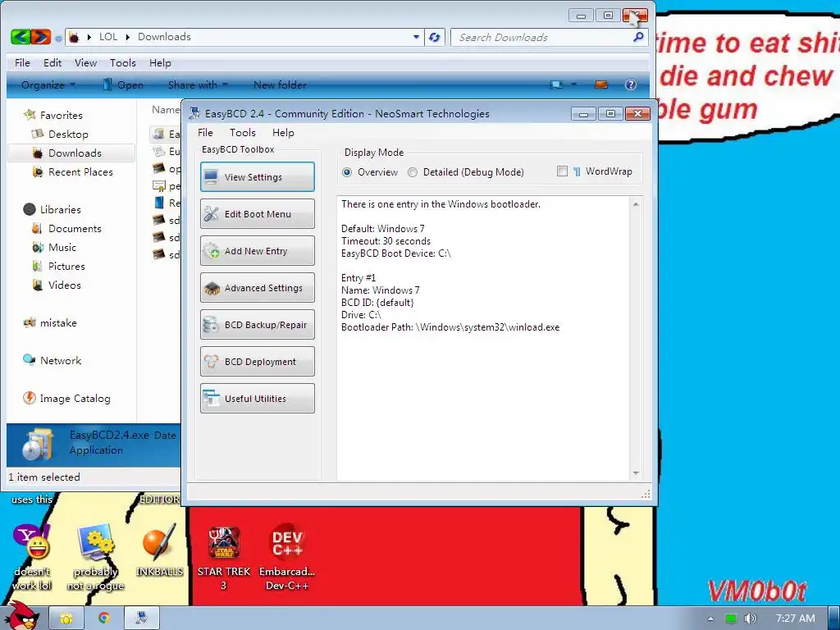Toggle the preview pane icon
Viewport: 840px width, 630px height.
[601, 84]
